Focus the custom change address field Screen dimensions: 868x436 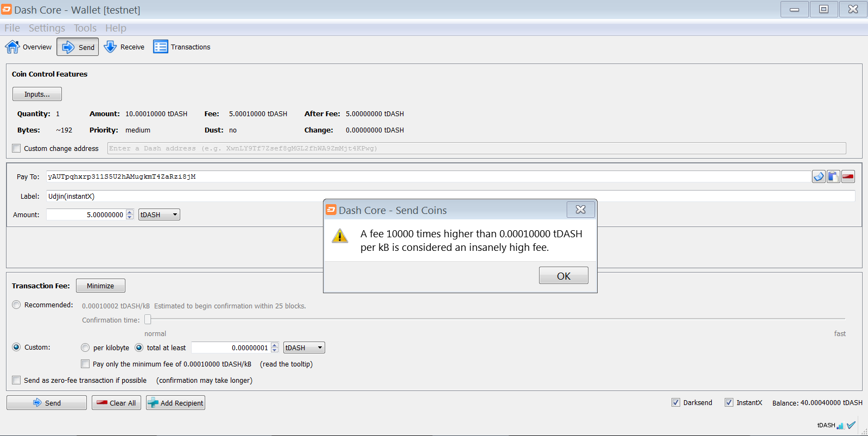click(x=477, y=148)
